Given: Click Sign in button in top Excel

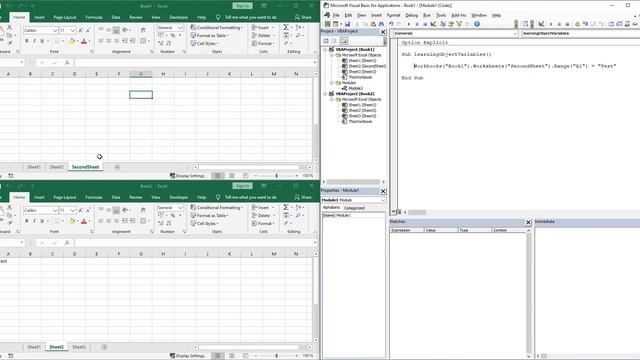Looking at the screenshot, I should point(242,6).
